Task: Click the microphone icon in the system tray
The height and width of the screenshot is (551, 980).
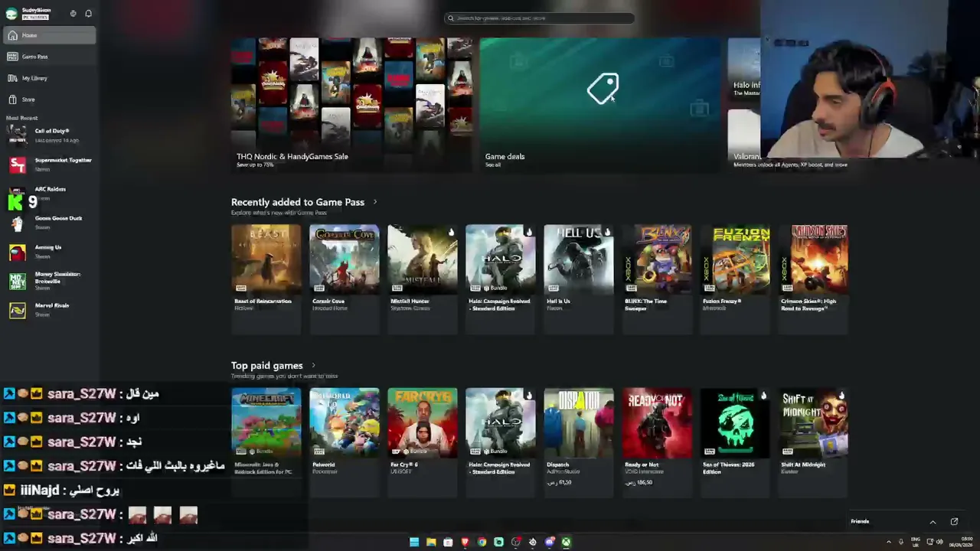Action: 903,543
